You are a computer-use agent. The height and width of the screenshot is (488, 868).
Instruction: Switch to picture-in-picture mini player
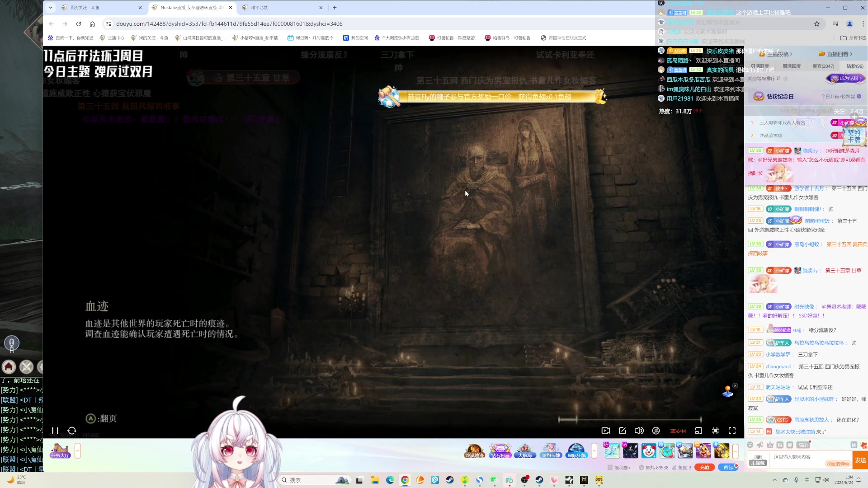point(698,431)
